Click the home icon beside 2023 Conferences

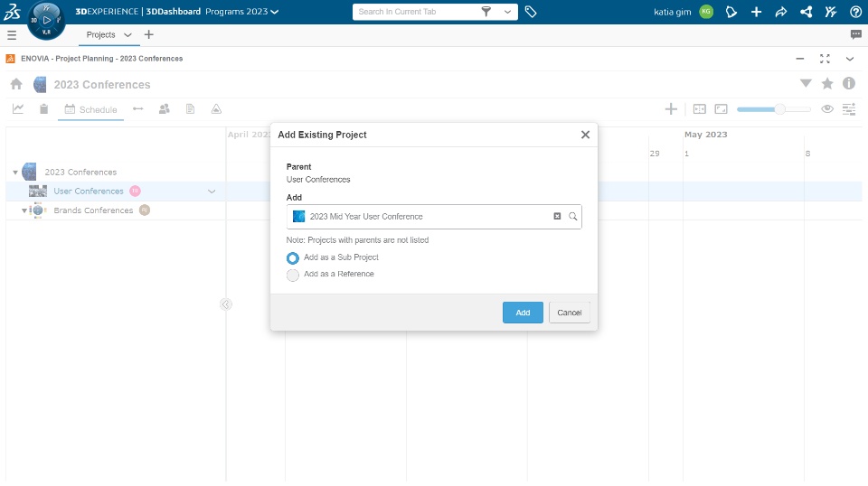[x=16, y=84]
